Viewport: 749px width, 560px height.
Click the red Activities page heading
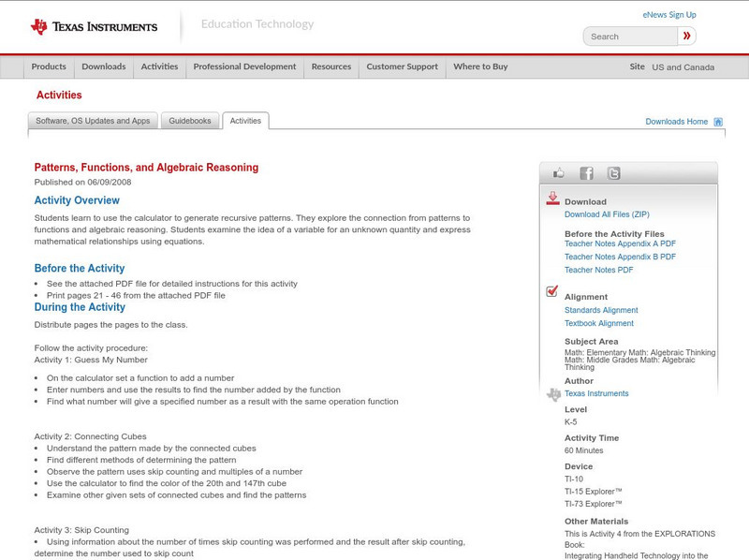click(x=59, y=96)
